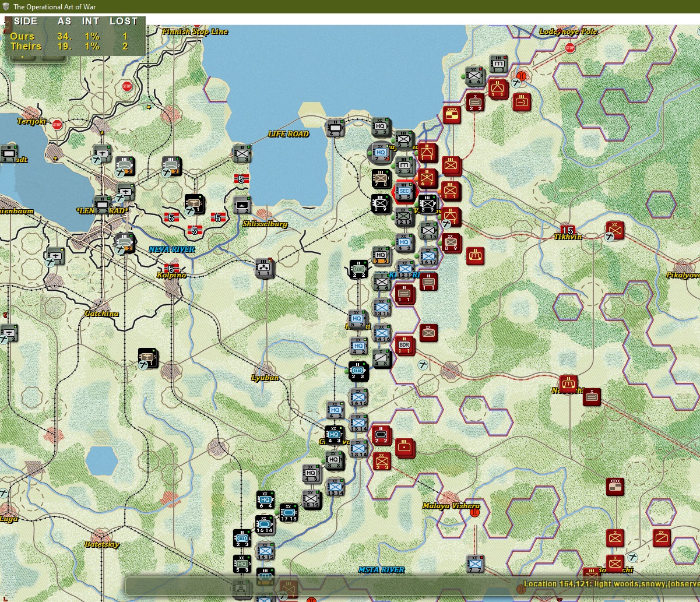Click the NEVA RIVER label
Screen dimensions: 700x602
point(171,249)
